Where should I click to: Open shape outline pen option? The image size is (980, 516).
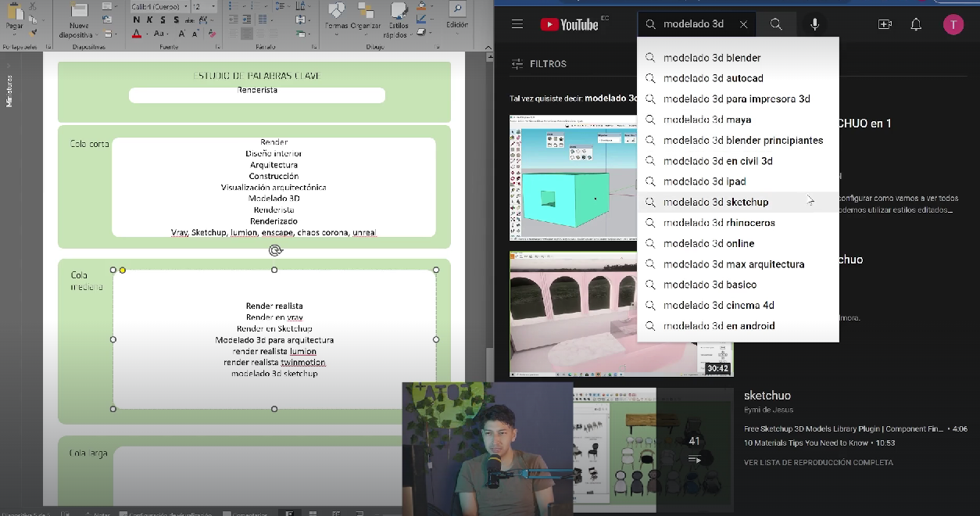[x=423, y=19]
